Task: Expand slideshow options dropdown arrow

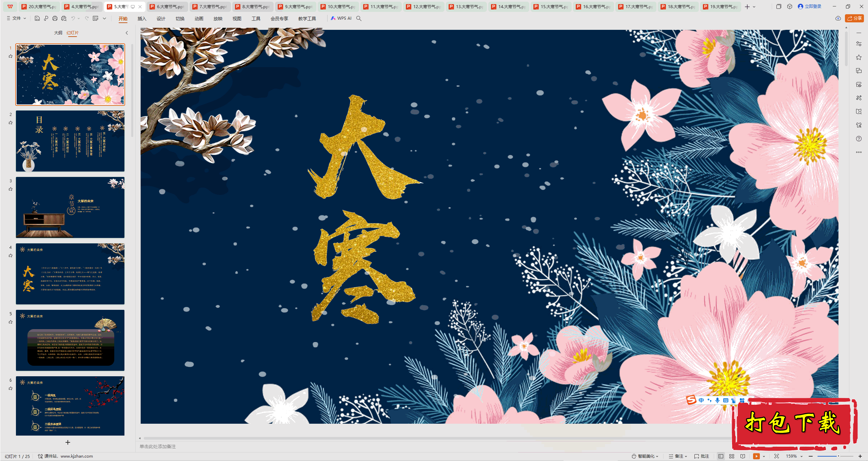Action: pos(764,456)
